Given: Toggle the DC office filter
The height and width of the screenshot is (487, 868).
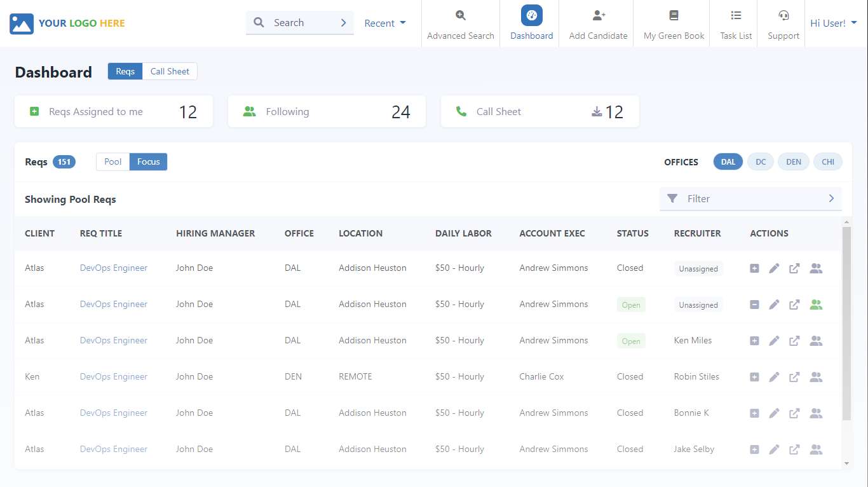Looking at the screenshot, I should (761, 162).
